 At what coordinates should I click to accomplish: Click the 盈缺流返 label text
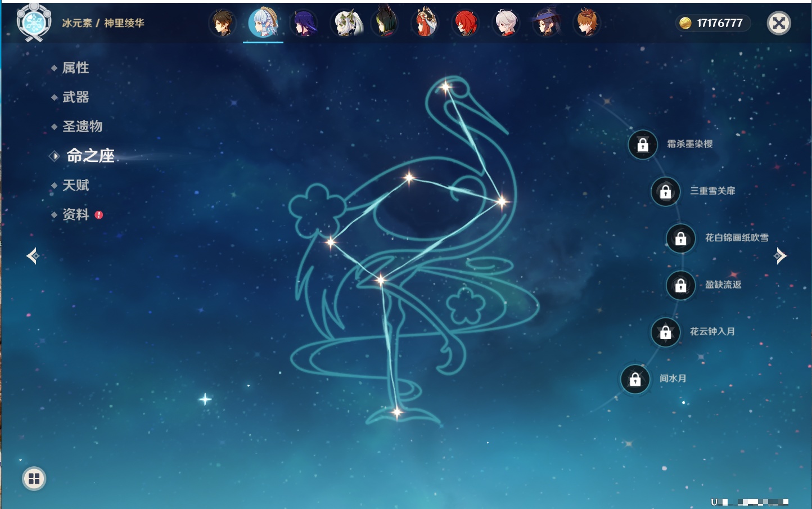coord(723,285)
